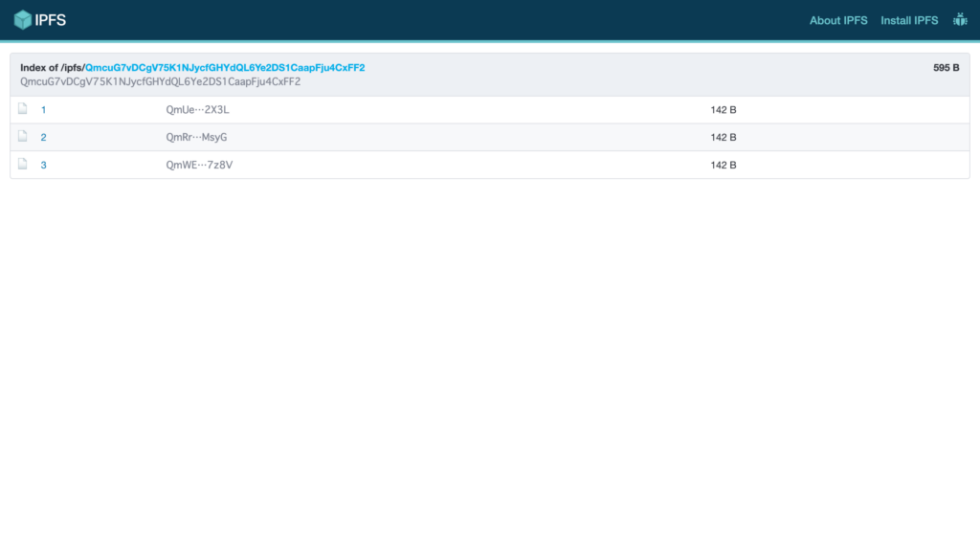Click the file icon beside entry 3
The image size is (980, 560).
[x=23, y=164]
